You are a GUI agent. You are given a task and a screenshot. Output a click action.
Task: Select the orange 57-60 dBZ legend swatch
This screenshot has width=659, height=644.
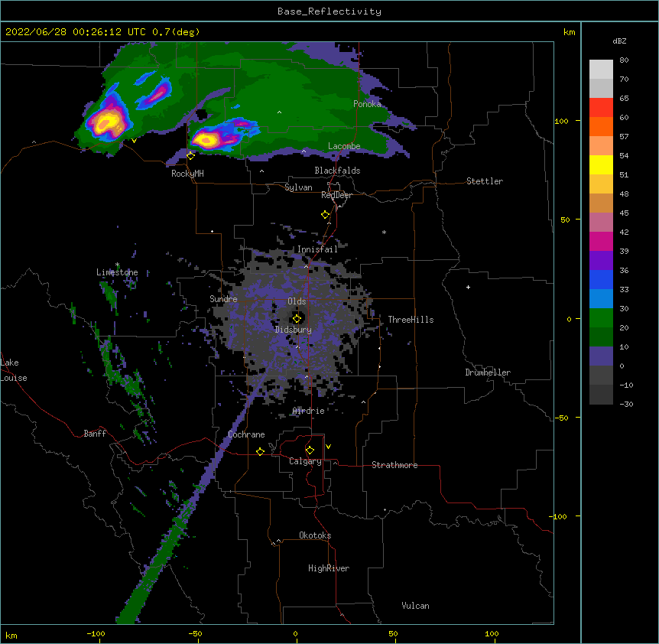(x=601, y=126)
